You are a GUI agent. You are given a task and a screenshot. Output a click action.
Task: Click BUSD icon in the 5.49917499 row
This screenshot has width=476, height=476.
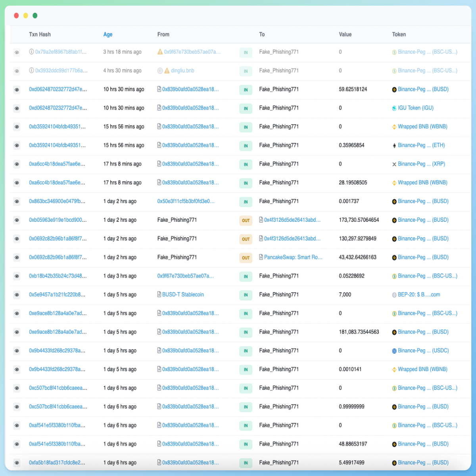tap(394, 463)
